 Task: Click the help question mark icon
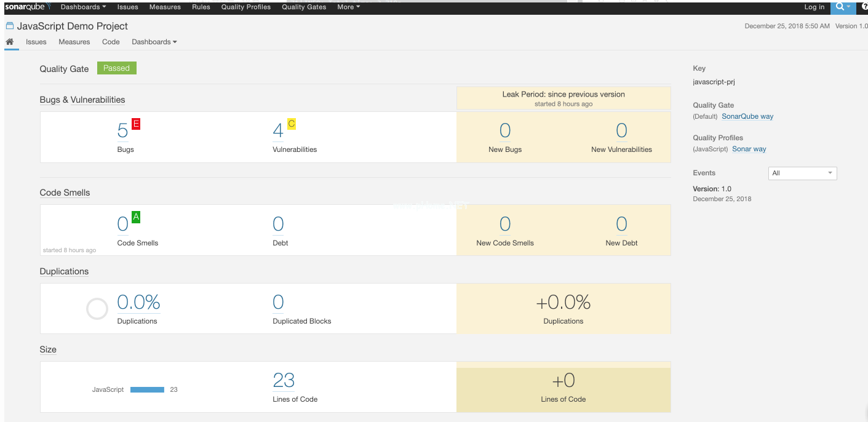864,7
